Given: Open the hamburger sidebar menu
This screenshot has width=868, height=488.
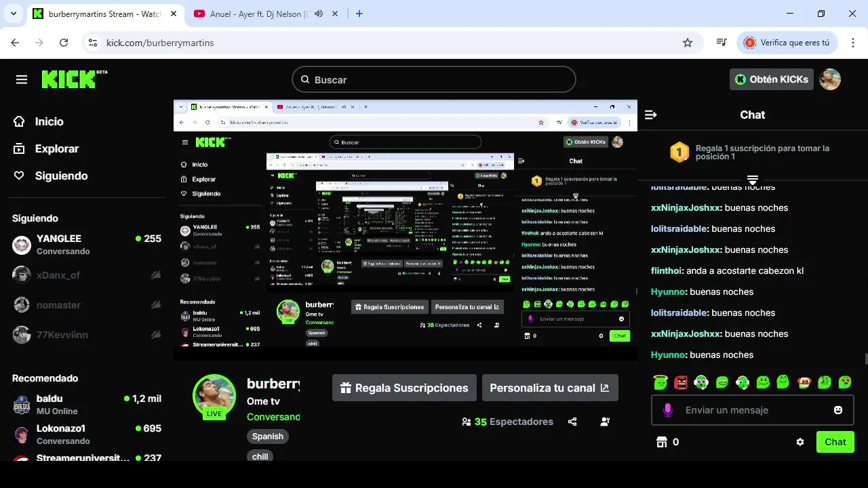Looking at the screenshot, I should coord(22,80).
